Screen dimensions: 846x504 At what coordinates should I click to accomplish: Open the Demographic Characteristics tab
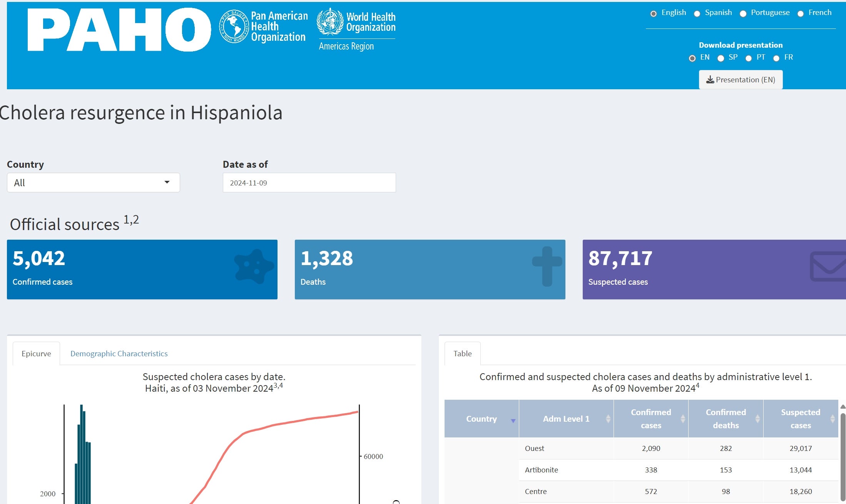pos(119,353)
